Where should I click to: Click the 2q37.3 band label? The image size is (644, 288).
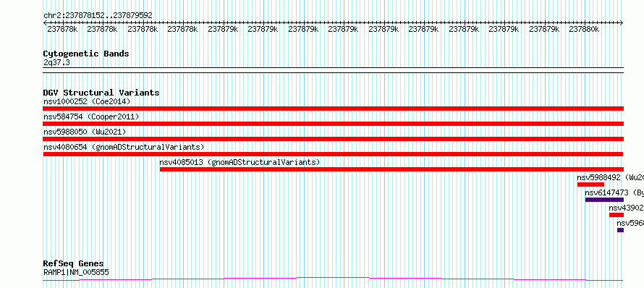click(x=56, y=62)
